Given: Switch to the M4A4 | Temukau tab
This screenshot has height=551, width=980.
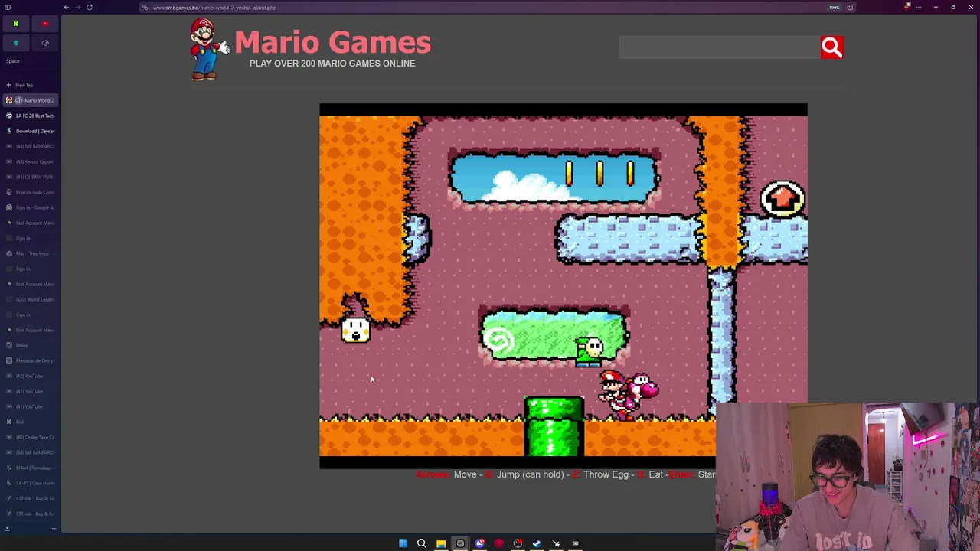Looking at the screenshot, I should 30,468.
